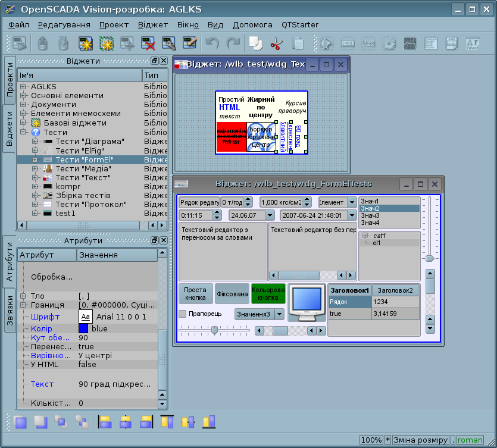Click the Cut scissors icon in toolbar
Screen dimensions: 497x448
click(x=276, y=43)
